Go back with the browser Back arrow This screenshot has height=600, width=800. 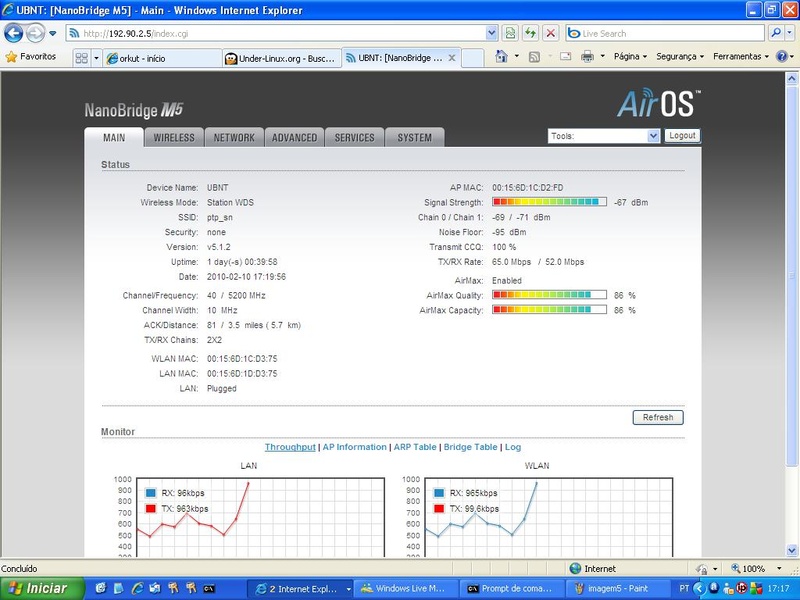tap(14, 33)
